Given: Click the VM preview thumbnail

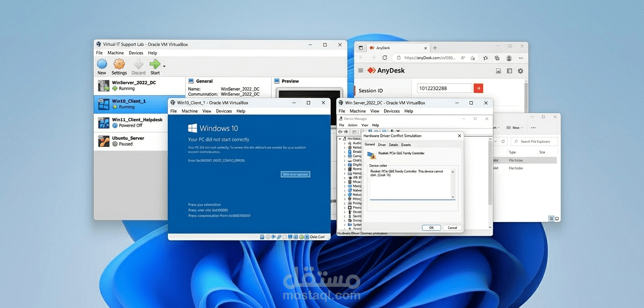Looking at the screenshot, I should pyautogui.click(x=311, y=92).
